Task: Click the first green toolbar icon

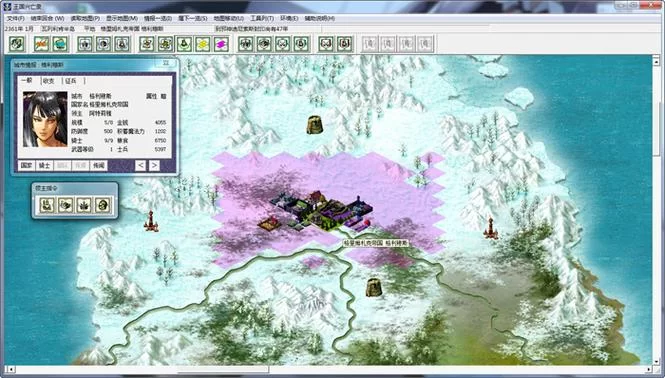Action: [x=17, y=44]
